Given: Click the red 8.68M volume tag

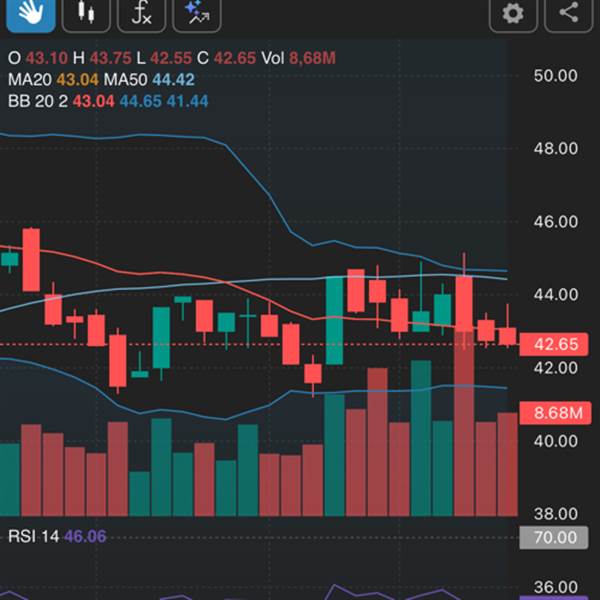Looking at the screenshot, I should pyautogui.click(x=555, y=412).
